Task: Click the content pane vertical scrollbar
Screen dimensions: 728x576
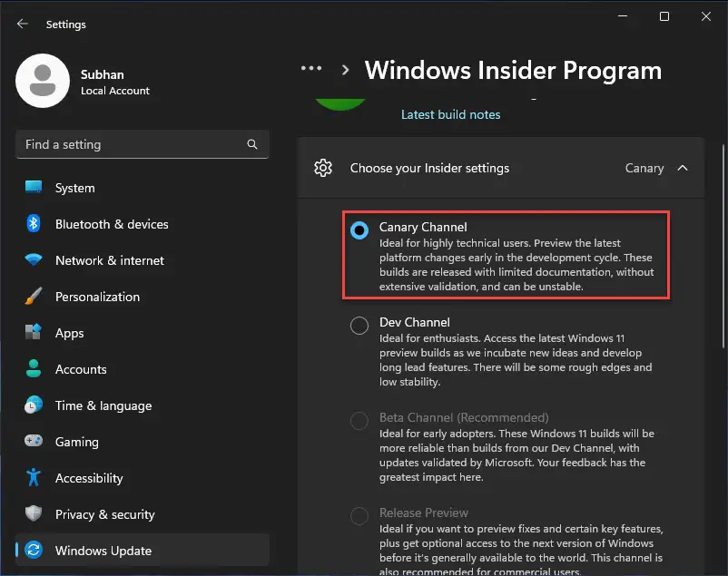Action: pyautogui.click(x=723, y=247)
